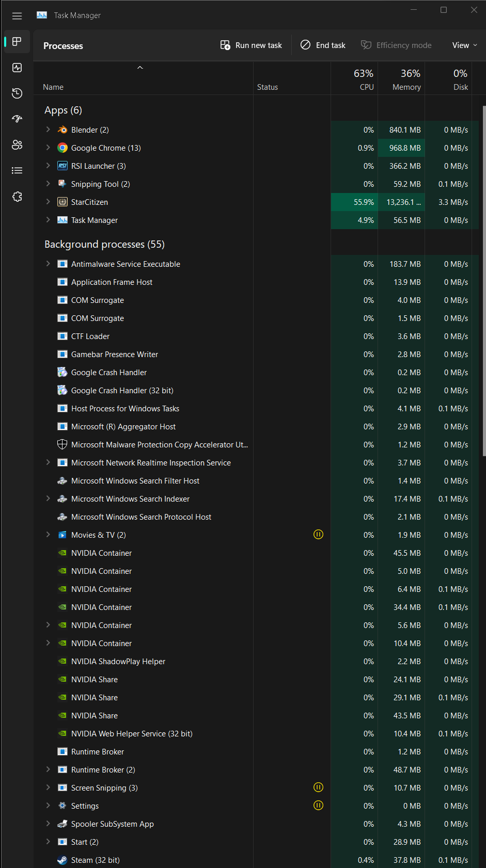Select the Application Frame Host row
Image resolution: width=486 pixels, height=868 pixels.
(256, 282)
